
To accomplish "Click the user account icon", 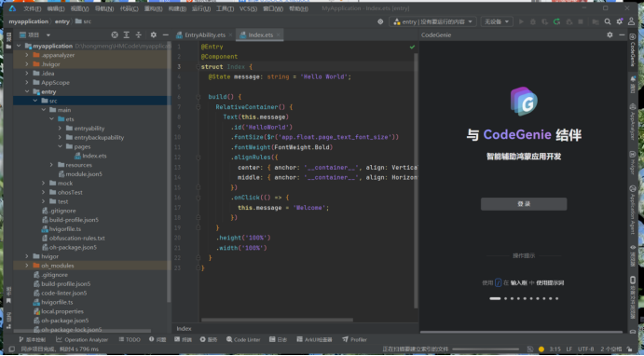I will 631,21.
